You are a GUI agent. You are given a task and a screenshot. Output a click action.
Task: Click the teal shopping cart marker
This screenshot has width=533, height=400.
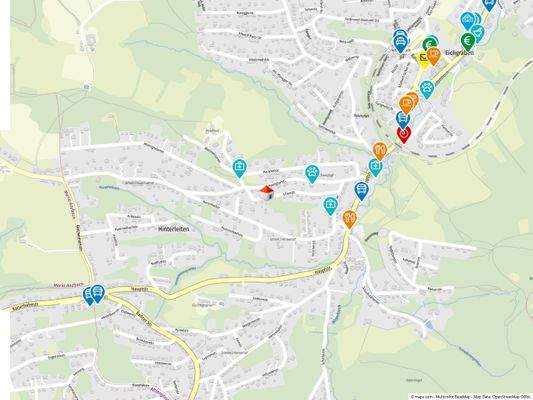pyautogui.click(x=479, y=33)
